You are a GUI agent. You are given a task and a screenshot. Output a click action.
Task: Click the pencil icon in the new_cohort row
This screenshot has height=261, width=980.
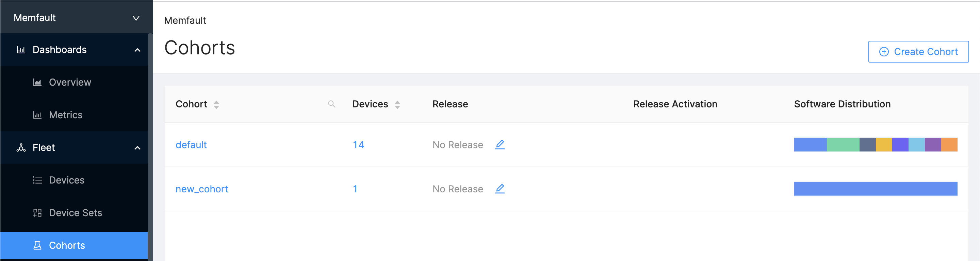[500, 188]
